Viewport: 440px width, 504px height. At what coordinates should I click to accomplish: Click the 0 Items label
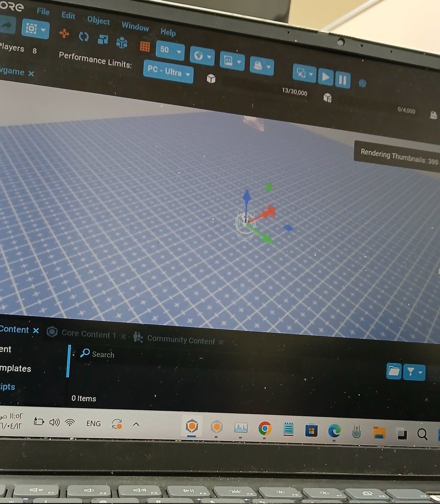pos(84,398)
